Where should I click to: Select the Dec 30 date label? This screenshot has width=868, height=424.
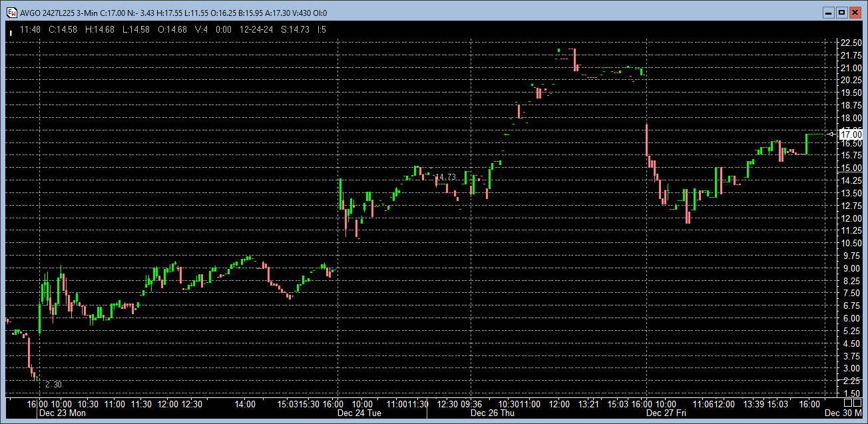tap(844, 413)
